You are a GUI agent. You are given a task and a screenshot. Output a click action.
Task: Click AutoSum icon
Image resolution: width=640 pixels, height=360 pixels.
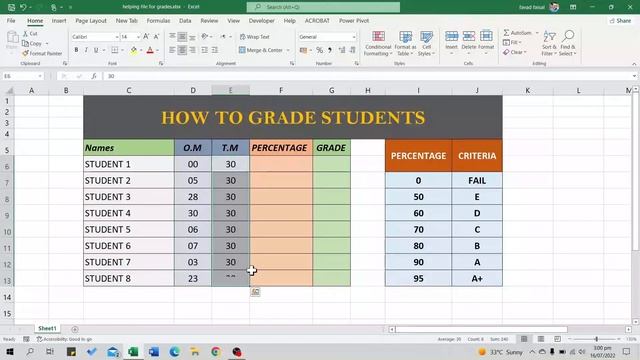point(506,33)
